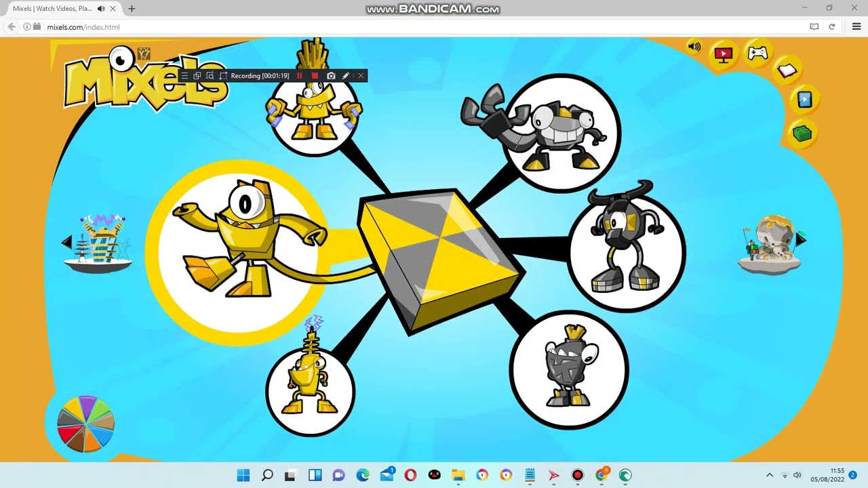This screenshot has width=868, height=488.
Task: Open the color wheel tribe selector
Action: pos(85,424)
